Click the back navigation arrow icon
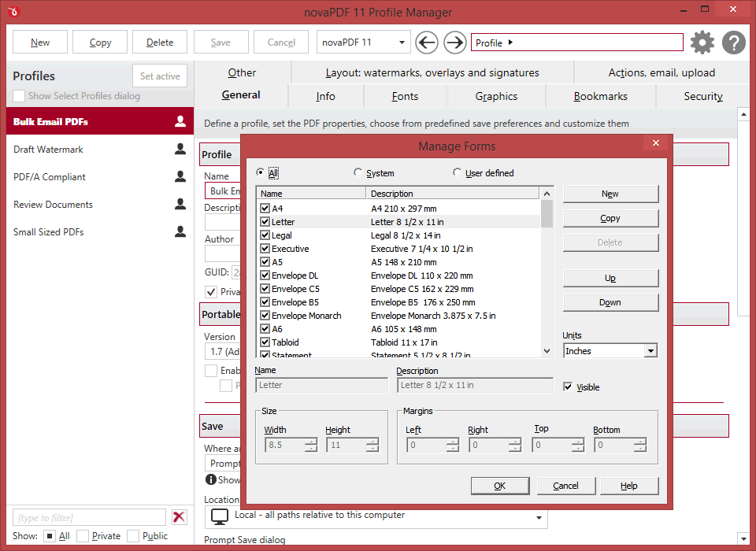 pos(427,43)
